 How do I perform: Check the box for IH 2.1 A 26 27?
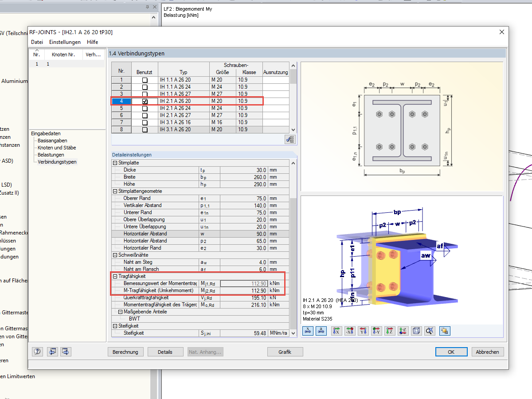point(145,116)
